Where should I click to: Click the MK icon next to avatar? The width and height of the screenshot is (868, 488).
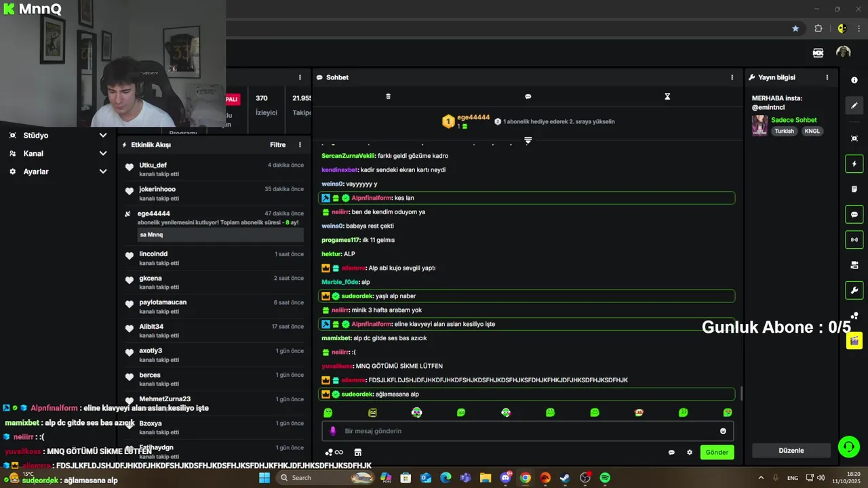[x=818, y=53]
